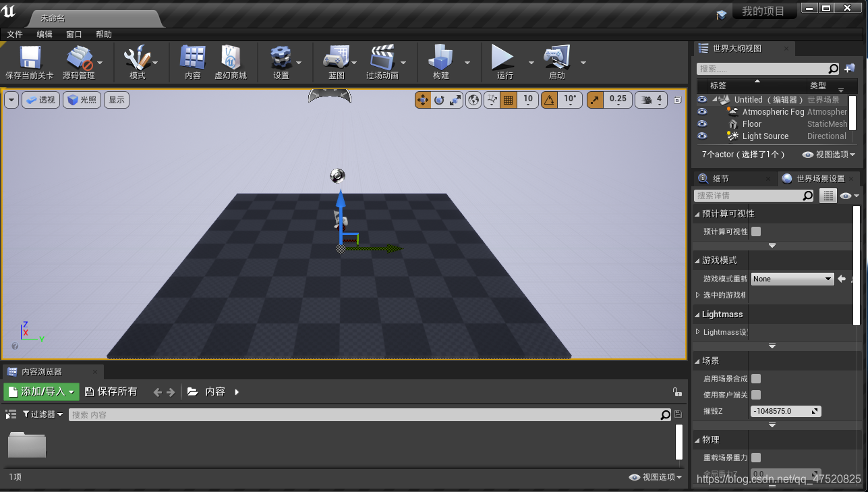The image size is (868, 492).
Task: Check Use Client Side (使用客户端关) checkbox
Action: pyautogui.click(x=756, y=395)
